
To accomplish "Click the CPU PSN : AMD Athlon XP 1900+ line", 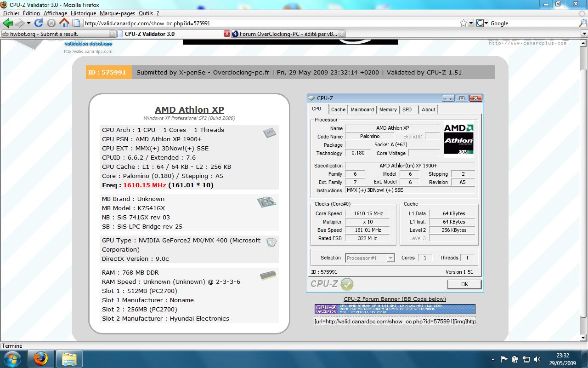I will (152, 139).
